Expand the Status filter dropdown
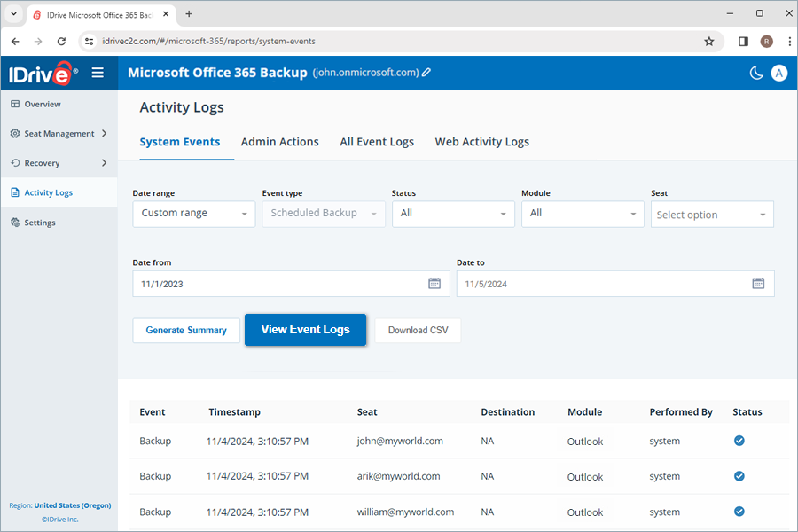Screen dimensions: 798x532 pyautogui.click(x=453, y=214)
